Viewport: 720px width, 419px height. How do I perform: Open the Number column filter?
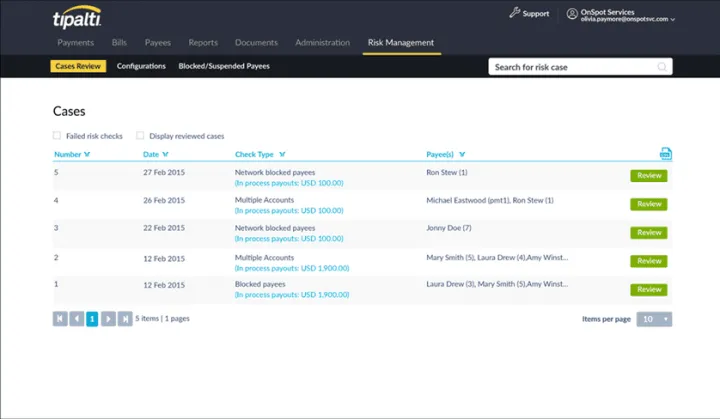pos(88,155)
